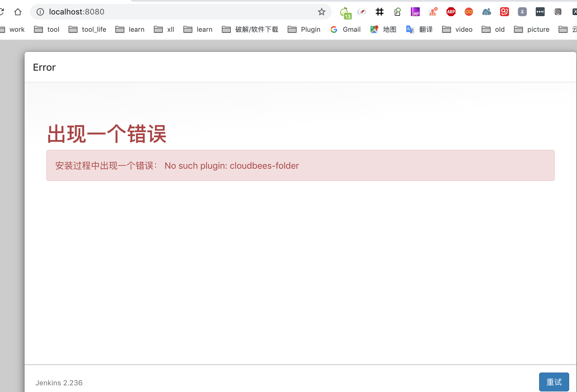Open the orange infinity extension icon
The width and height of the screenshot is (577, 392).
point(469,12)
